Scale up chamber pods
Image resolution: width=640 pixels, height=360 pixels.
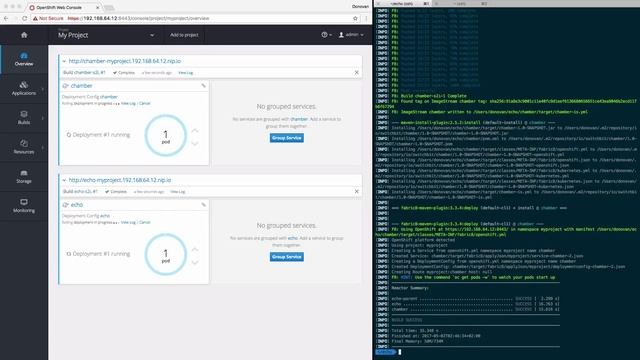click(195, 131)
